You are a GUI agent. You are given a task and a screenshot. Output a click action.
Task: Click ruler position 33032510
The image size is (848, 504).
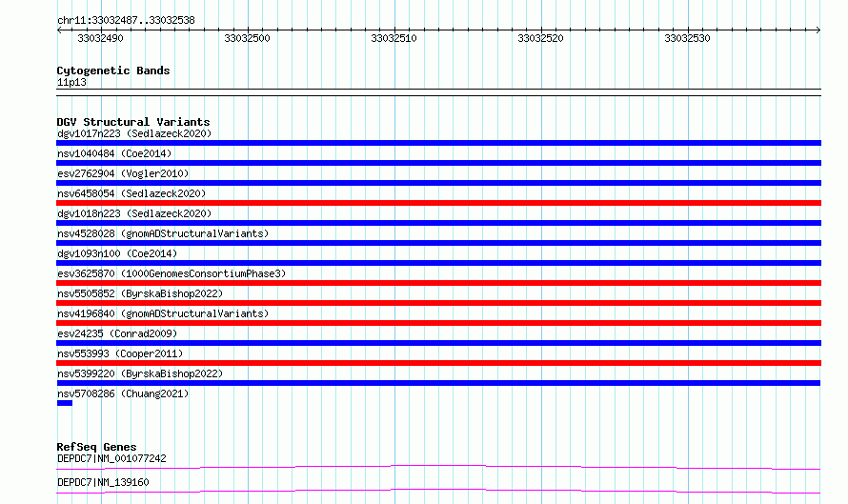(x=394, y=38)
